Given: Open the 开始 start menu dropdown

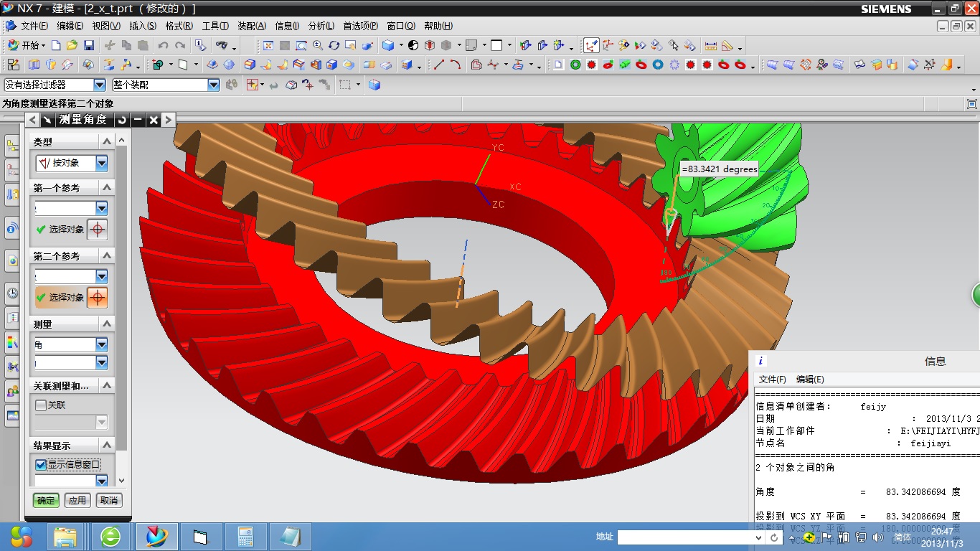Looking at the screenshot, I should (x=27, y=45).
